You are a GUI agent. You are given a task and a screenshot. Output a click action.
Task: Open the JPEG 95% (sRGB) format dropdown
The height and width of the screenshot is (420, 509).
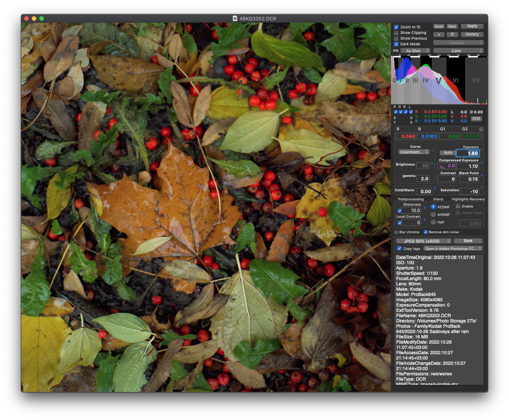(x=424, y=241)
